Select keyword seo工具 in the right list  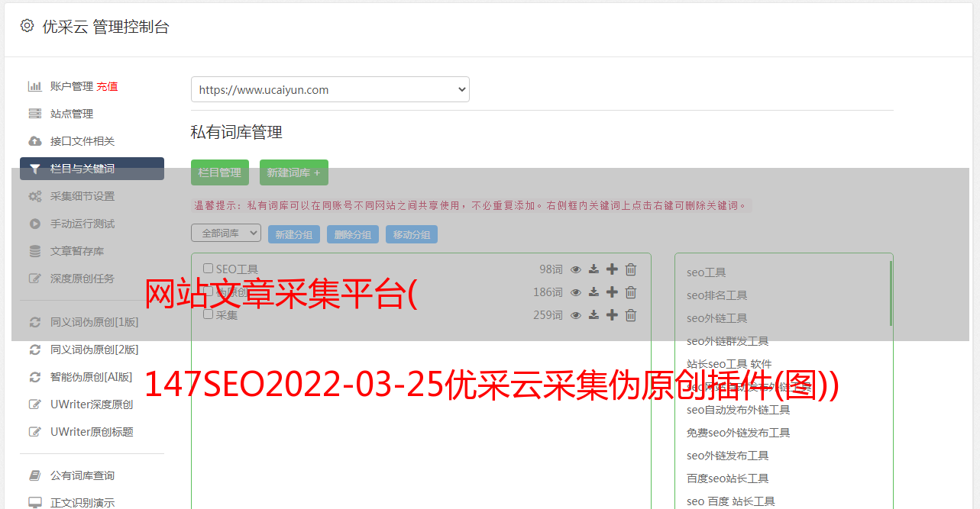(707, 272)
